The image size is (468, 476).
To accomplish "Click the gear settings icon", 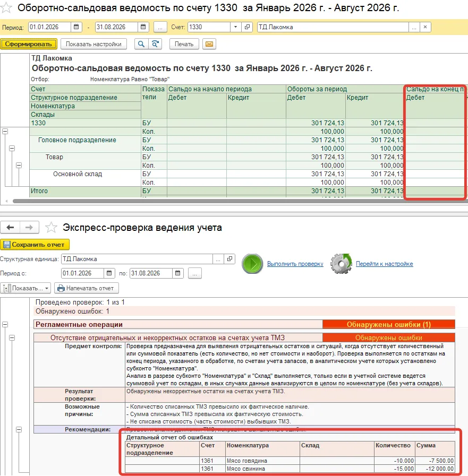I will (x=341, y=264).
